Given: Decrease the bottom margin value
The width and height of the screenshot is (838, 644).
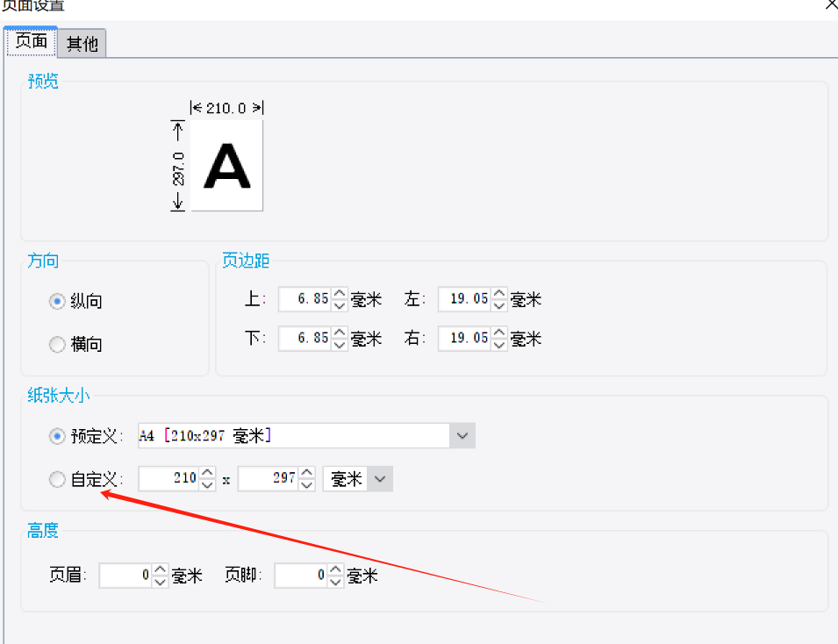Looking at the screenshot, I should [x=340, y=344].
